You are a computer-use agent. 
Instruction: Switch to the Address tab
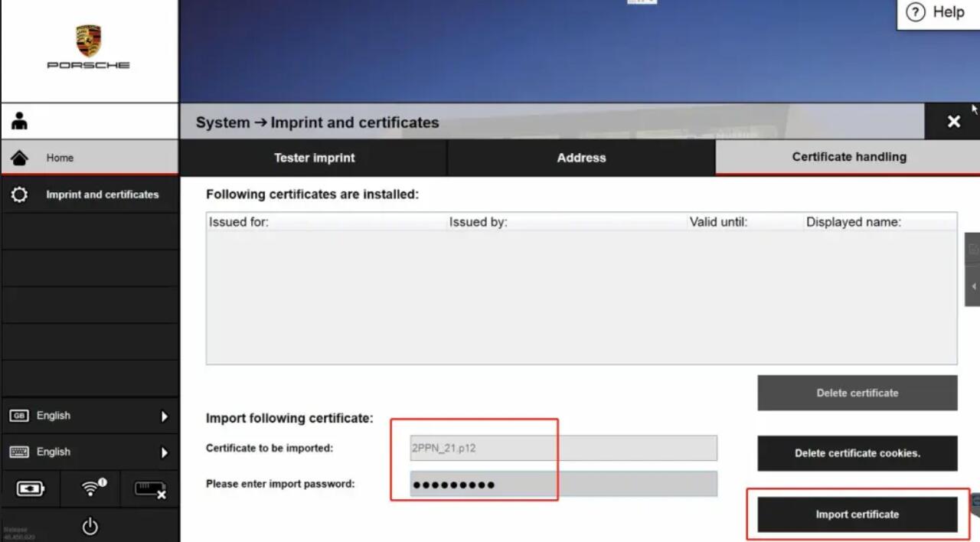581,158
